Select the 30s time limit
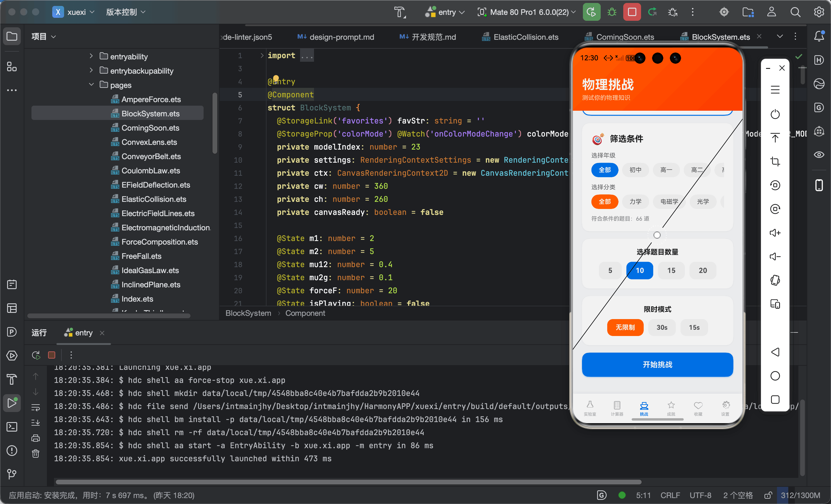831x504 pixels. point(661,327)
